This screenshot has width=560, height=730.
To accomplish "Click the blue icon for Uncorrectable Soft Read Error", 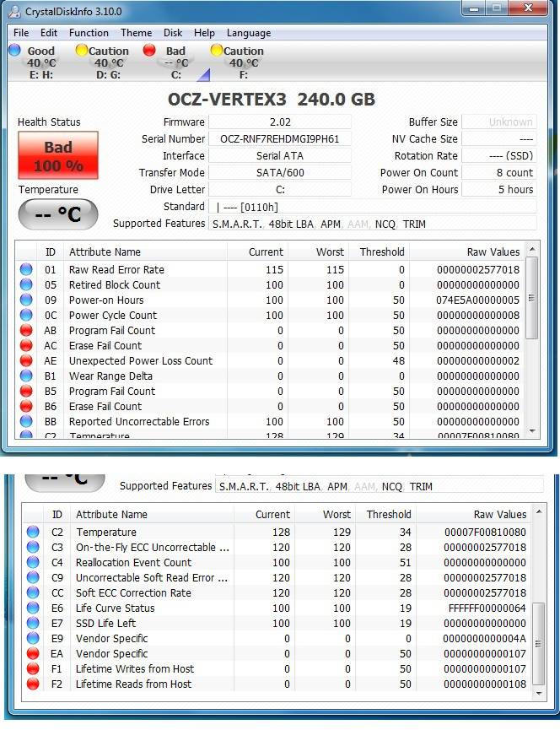I will click(33, 577).
